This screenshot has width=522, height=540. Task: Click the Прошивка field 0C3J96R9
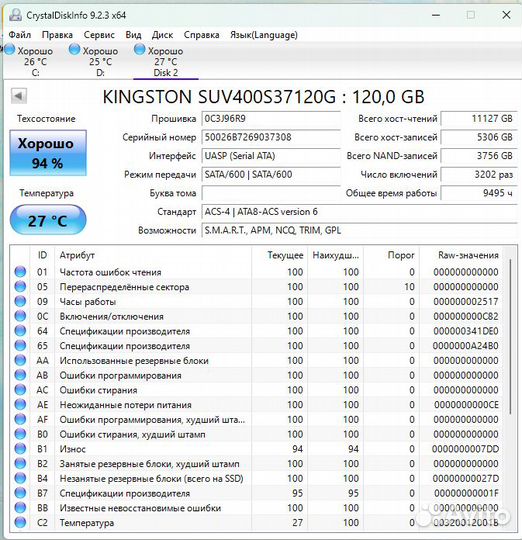[x=271, y=119]
